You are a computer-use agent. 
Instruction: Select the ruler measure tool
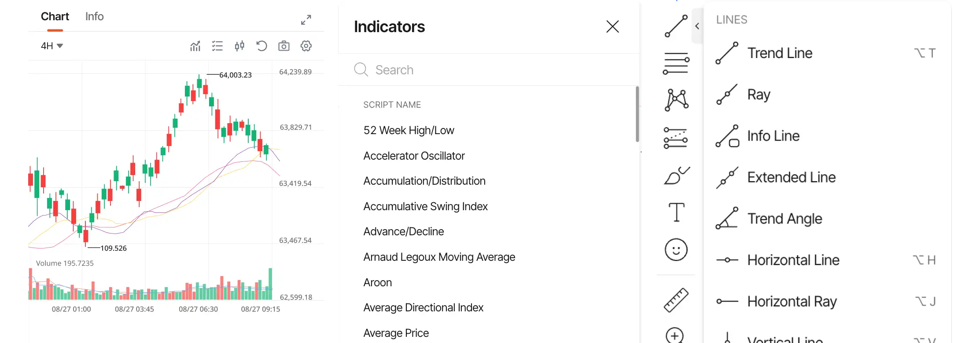[x=676, y=300]
